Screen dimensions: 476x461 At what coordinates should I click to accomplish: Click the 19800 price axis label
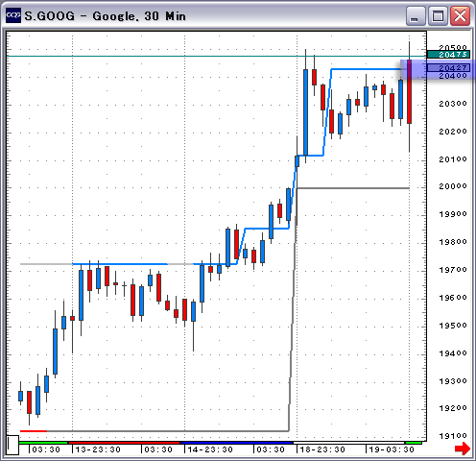click(x=453, y=242)
